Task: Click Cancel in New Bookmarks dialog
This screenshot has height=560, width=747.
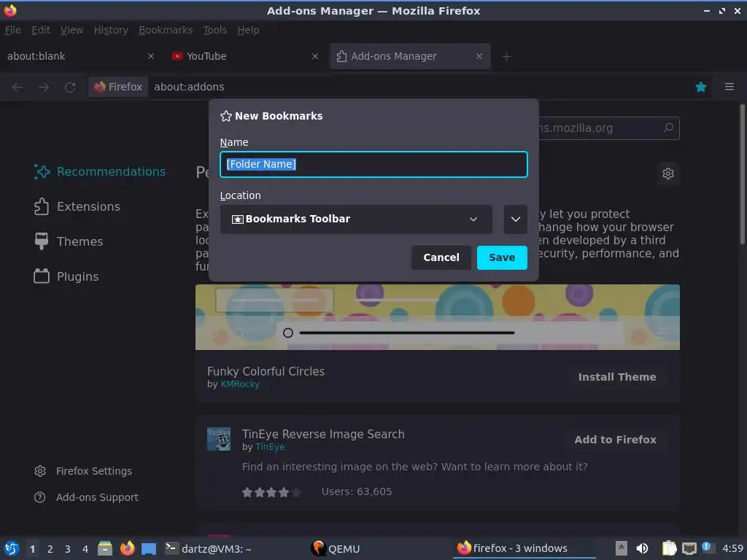Action: [441, 257]
